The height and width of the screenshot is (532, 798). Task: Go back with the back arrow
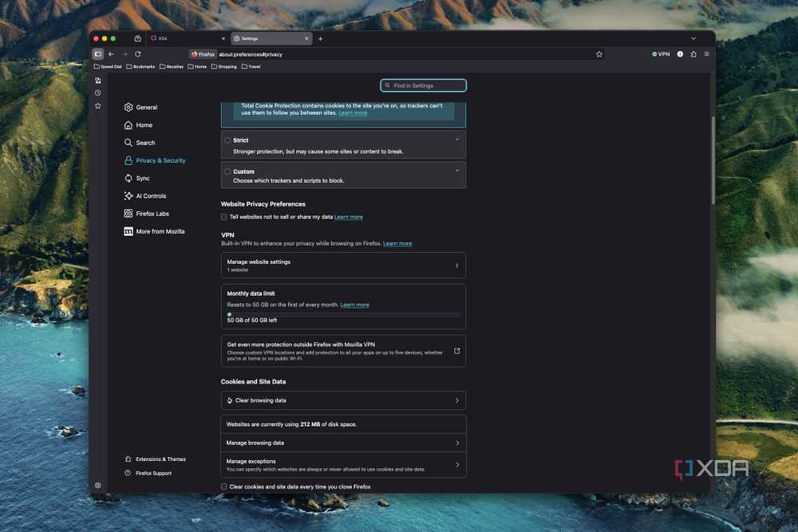[x=111, y=54]
